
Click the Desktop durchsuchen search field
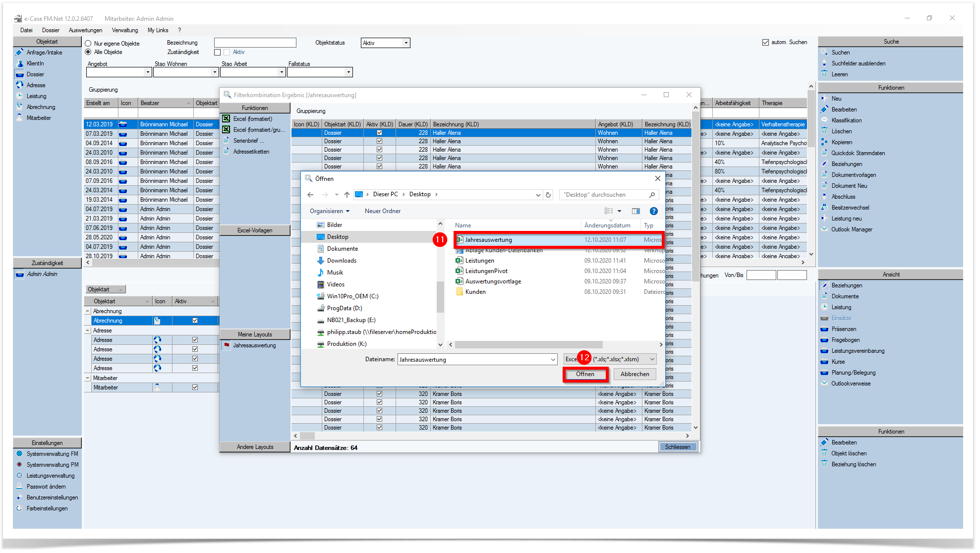pos(609,195)
